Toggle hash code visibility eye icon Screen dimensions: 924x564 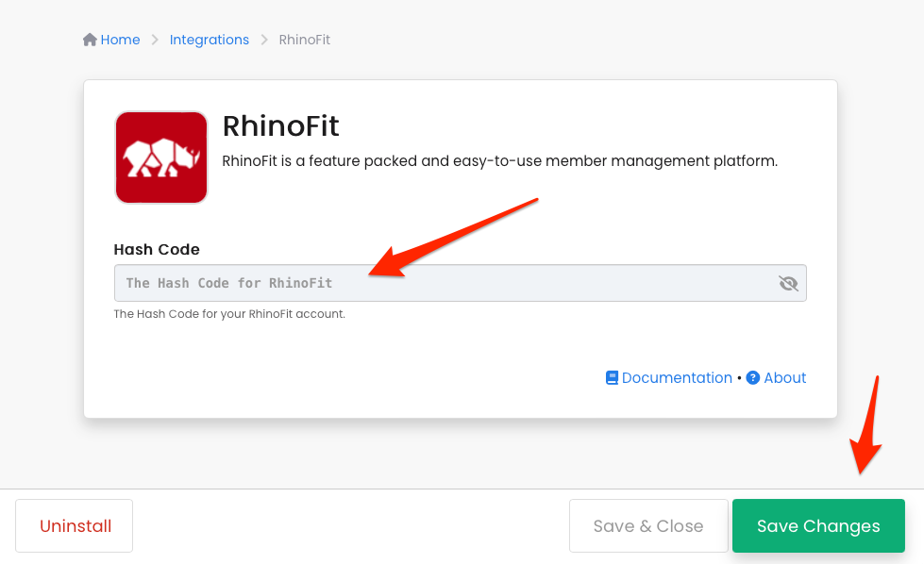(x=788, y=283)
